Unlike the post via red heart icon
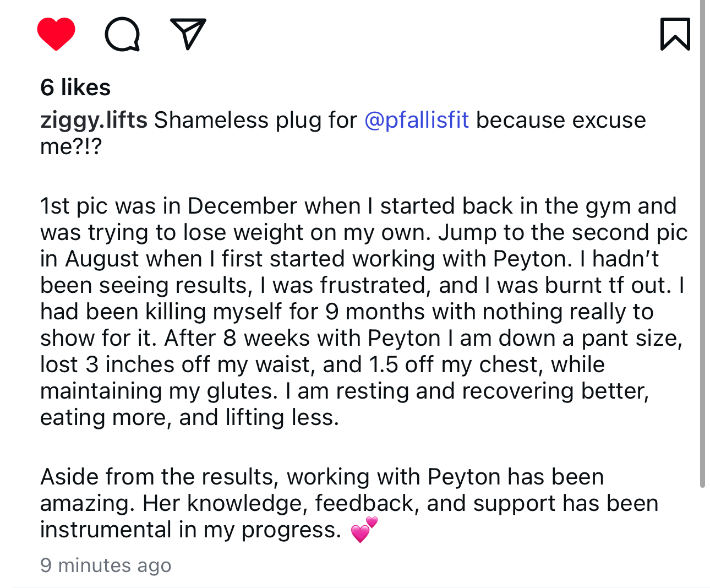 click(x=56, y=34)
